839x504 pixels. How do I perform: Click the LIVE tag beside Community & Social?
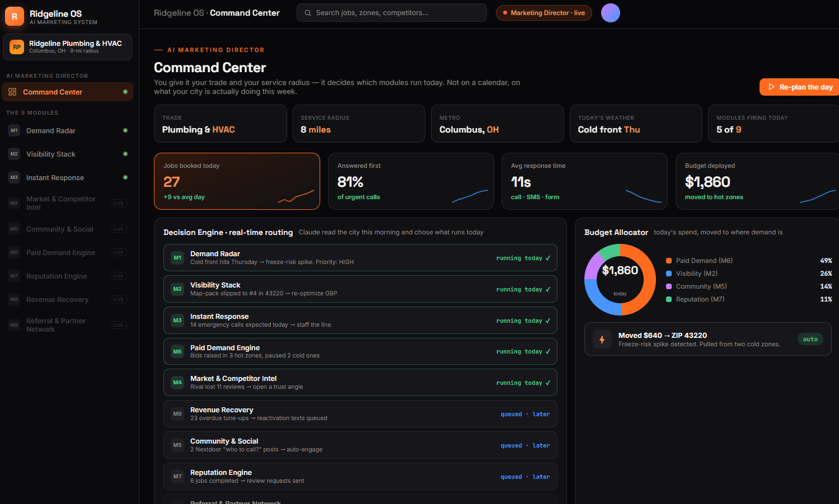tap(119, 229)
